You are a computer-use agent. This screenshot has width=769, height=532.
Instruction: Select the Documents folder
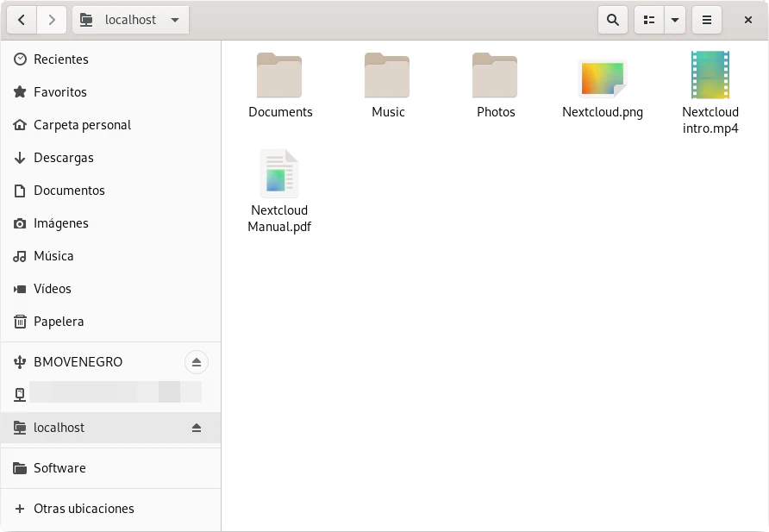pyautogui.click(x=280, y=77)
